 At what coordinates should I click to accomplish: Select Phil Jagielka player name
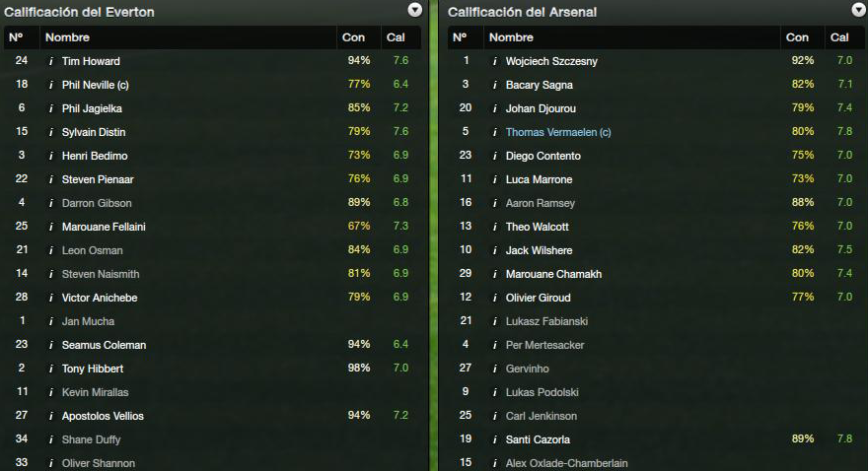[x=92, y=108]
